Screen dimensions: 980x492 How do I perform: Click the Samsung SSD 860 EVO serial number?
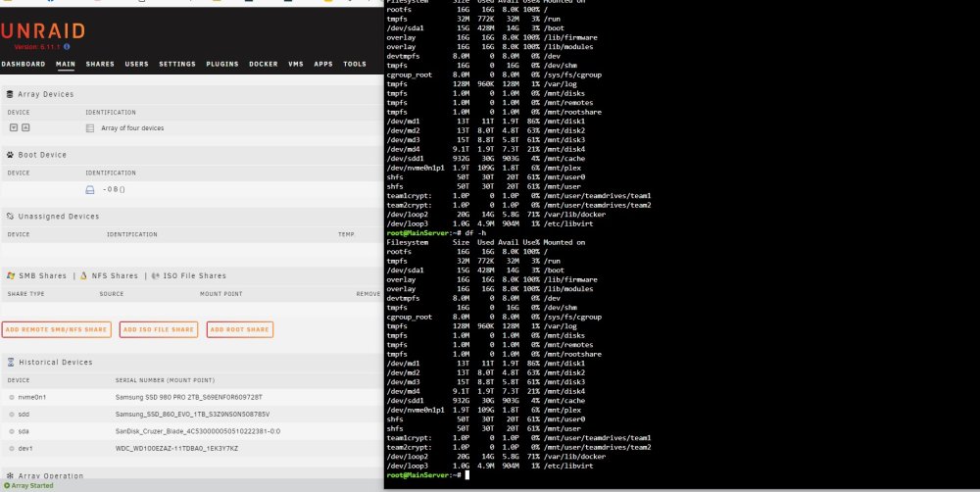[192, 415]
